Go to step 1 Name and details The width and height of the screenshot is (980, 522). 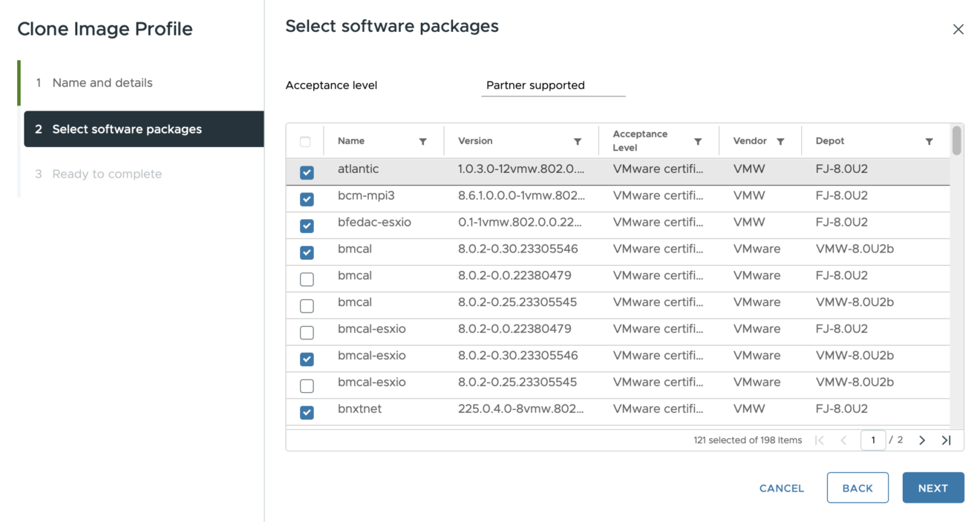pos(102,82)
